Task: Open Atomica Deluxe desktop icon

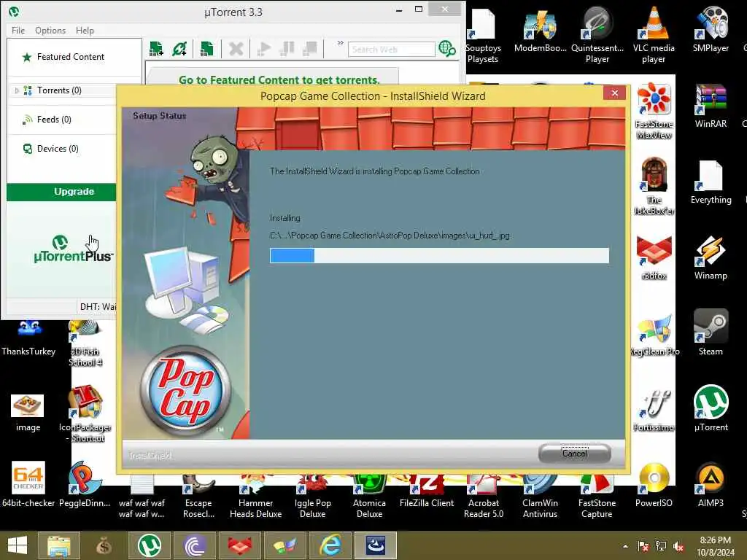Action: (x=370, y=495)
